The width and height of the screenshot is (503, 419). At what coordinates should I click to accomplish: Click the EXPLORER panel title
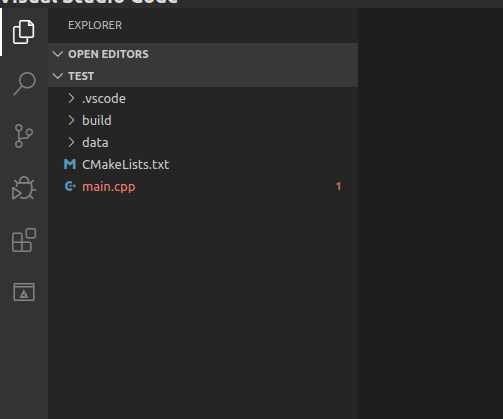coord(95,25)
